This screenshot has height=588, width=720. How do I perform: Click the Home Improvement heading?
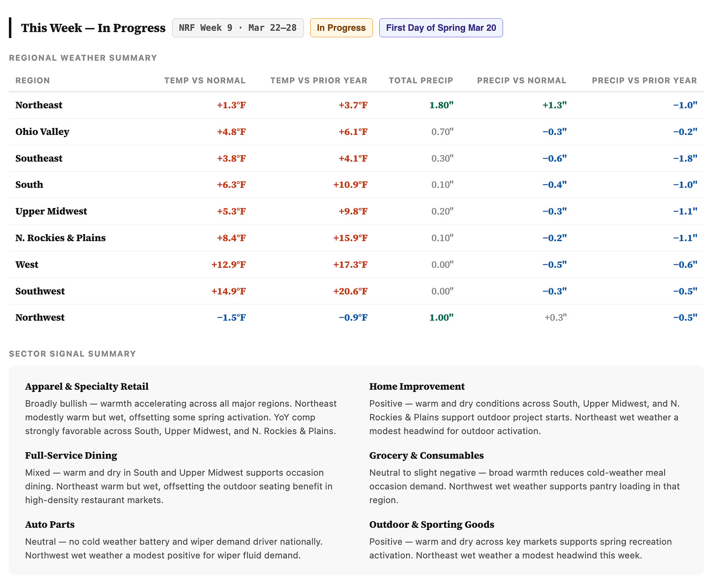417,387
